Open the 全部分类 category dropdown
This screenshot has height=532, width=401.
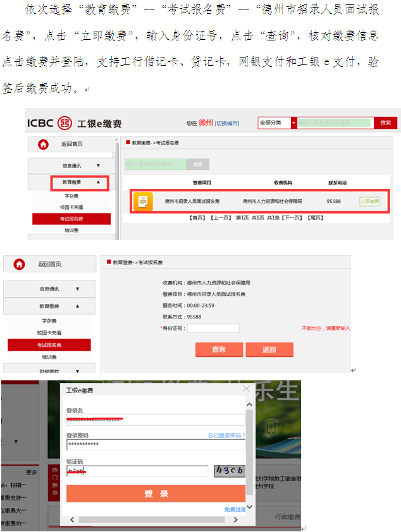coord(277,123)
